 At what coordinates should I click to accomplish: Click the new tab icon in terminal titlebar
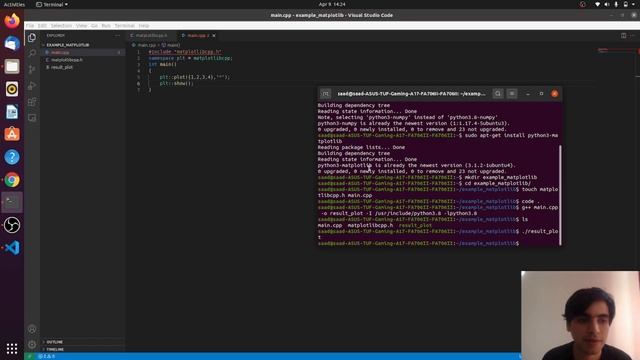point(325,94)
